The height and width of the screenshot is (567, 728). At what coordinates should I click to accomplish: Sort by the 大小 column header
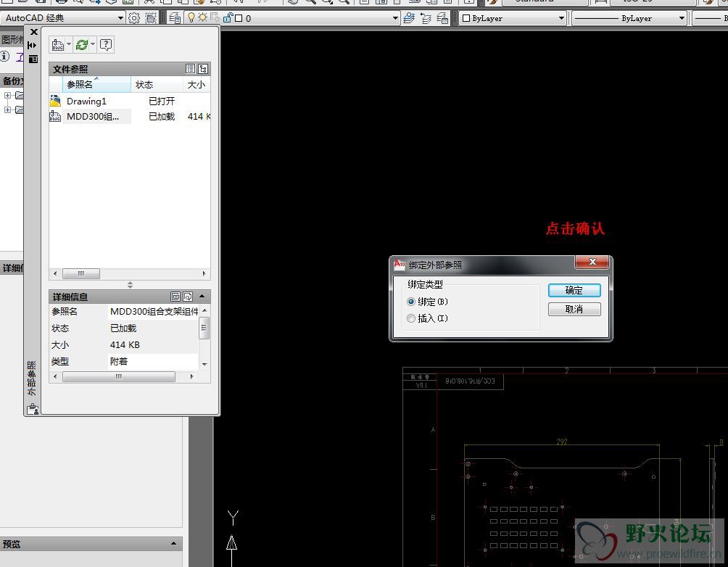(x=197, y=85)
